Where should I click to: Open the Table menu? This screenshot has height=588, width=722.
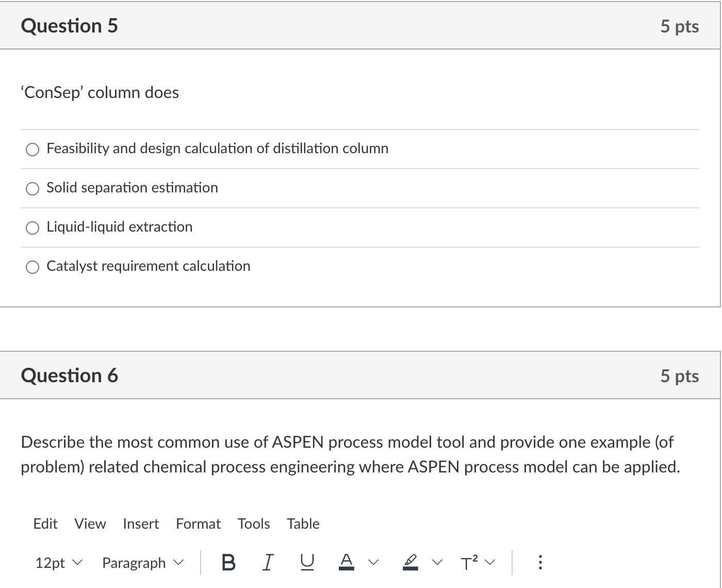pos(303,524)
